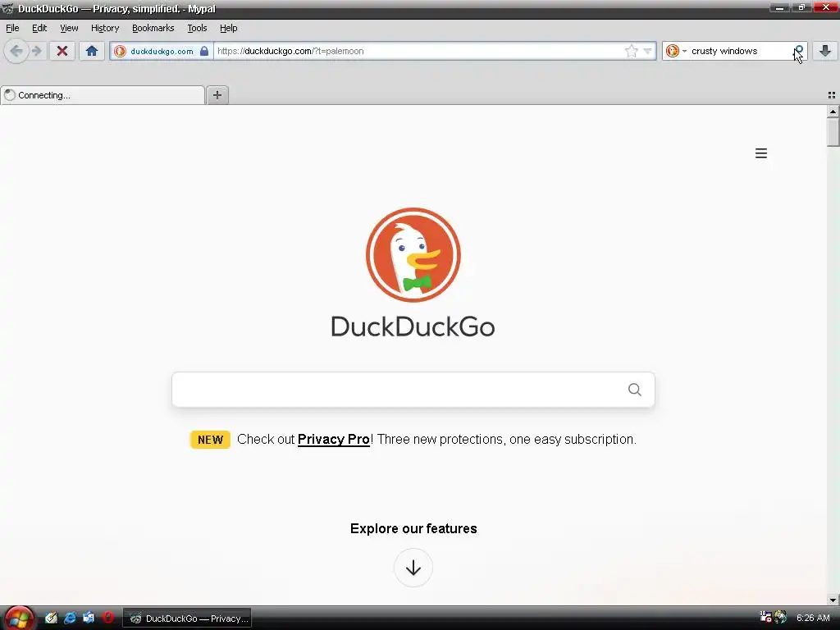The image size is (840, 630).
Task: Open the Downloads arrow button
Action: click(825, 52)
